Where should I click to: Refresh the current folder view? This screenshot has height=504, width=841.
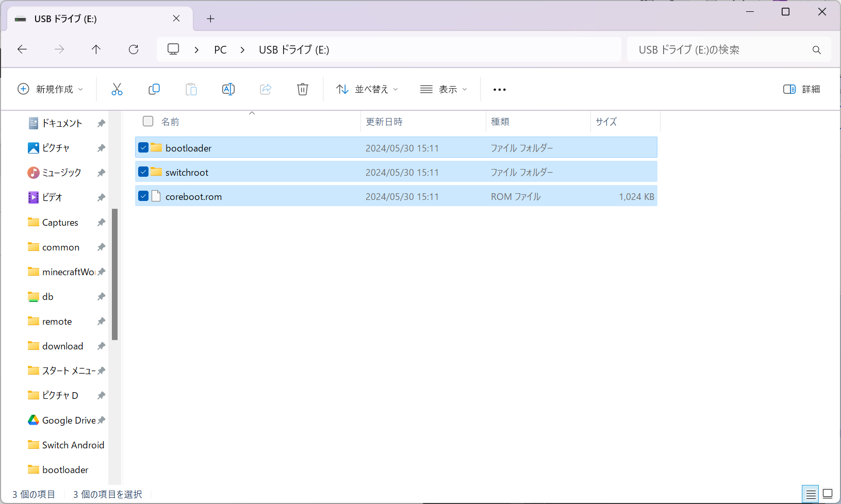coord(134,49)
